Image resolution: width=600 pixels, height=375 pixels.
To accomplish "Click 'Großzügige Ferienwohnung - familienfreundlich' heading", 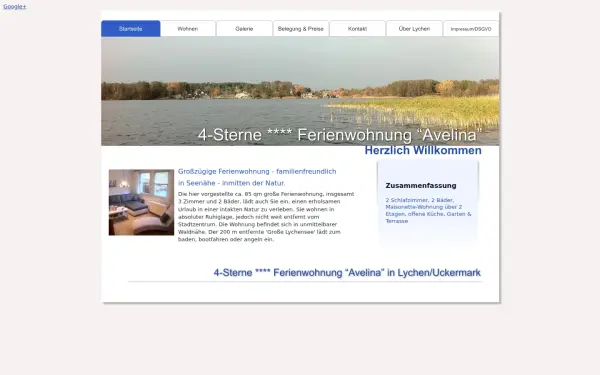I will pos(257,171).
